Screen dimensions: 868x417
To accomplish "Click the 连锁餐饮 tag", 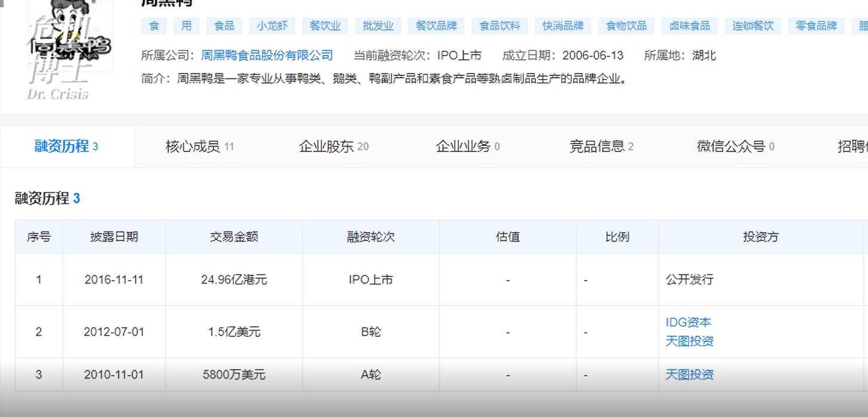I will pos(753,26).
